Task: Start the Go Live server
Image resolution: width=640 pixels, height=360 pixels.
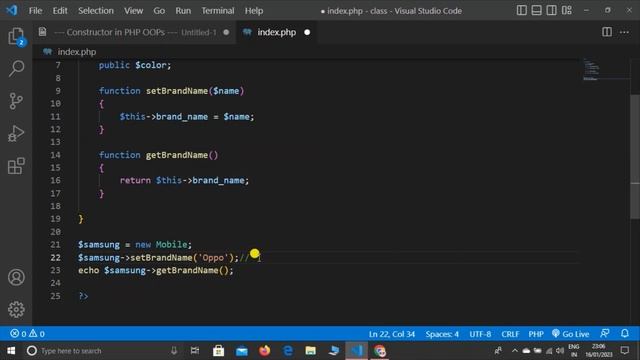Action: pos(571,334)
